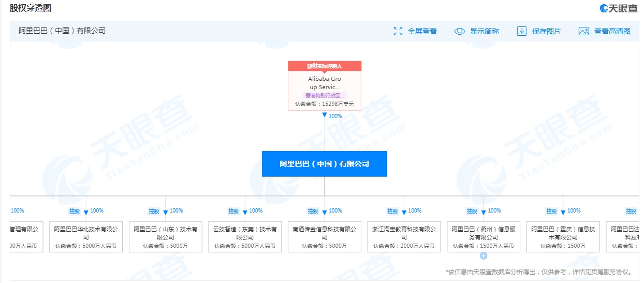Click 控股 tag above 阿里巴巴（重庆）
Viewport: 644px width, 283px height.
click(x=551, y=211)
